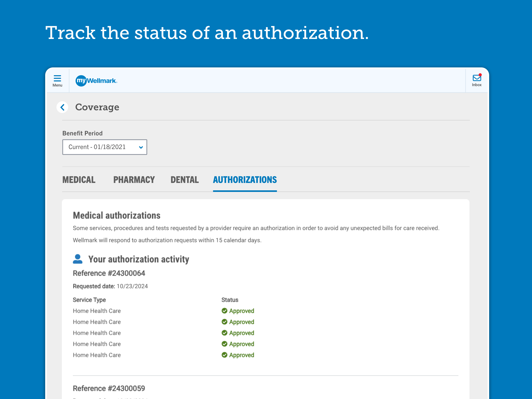The image size is (532, 399).
Task: Click the '15 calendar days' response sentence
Action: (167, 240)
